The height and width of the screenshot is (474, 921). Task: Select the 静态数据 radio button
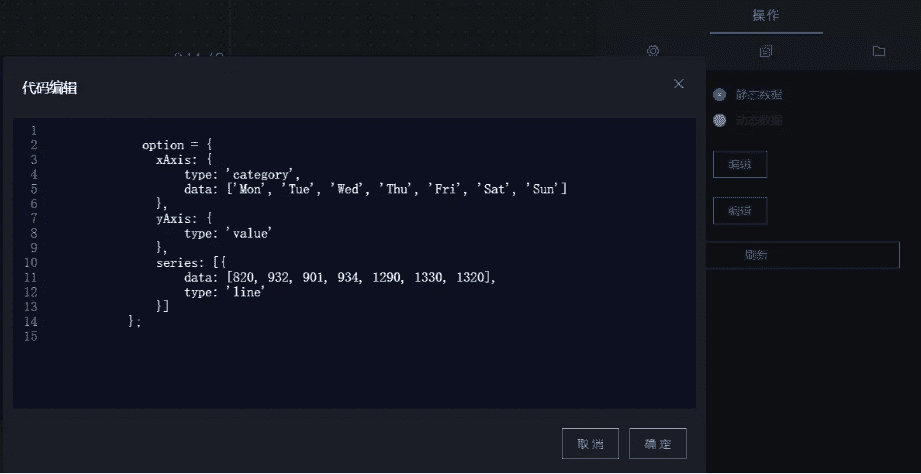click(720, 95)
